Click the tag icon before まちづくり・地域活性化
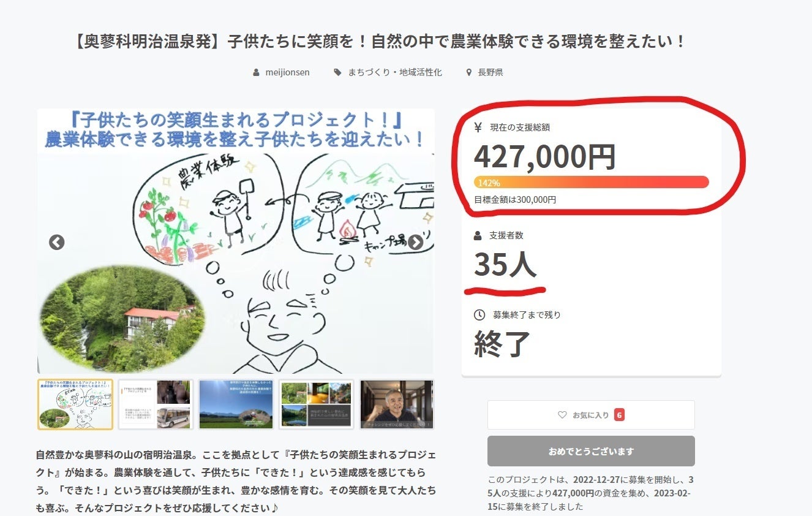This screenshot has height=516, width=812. [337, 72]
